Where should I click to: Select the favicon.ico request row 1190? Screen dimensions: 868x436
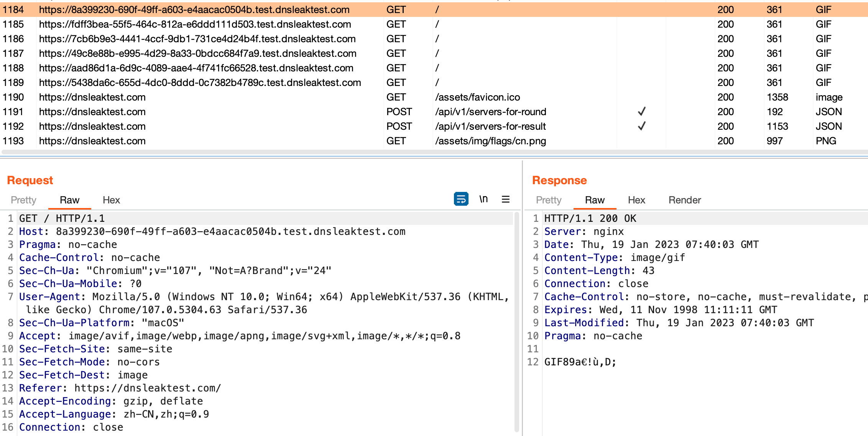(92, 97)
